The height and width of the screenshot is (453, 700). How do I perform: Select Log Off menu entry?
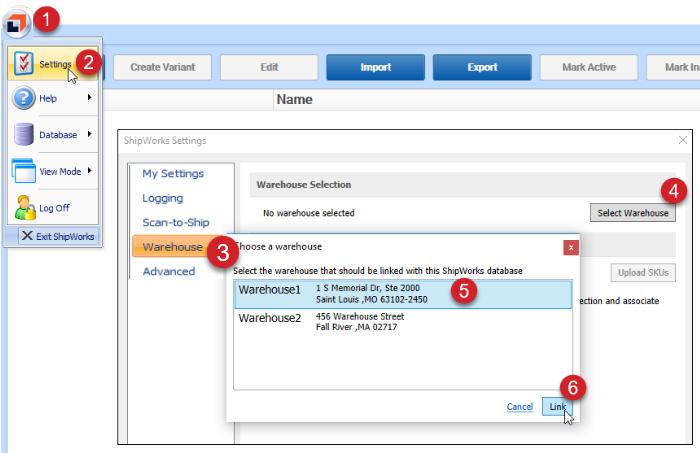(x=53, y=208)
